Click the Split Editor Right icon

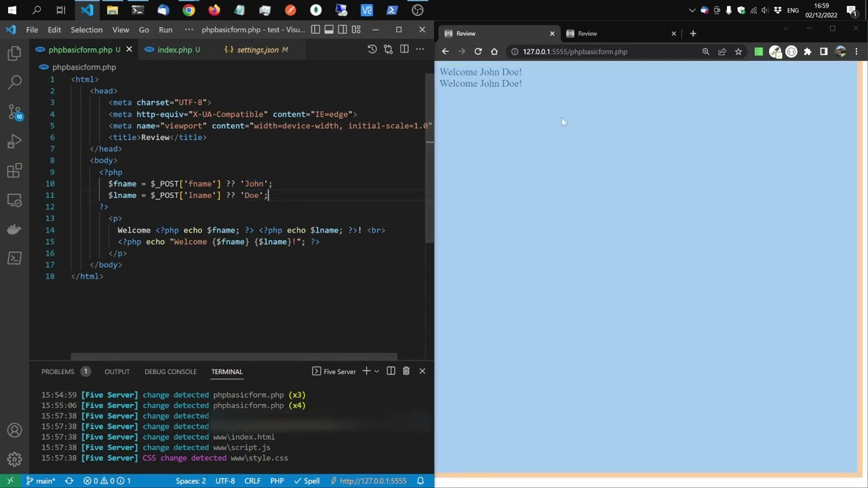point(404,49)
